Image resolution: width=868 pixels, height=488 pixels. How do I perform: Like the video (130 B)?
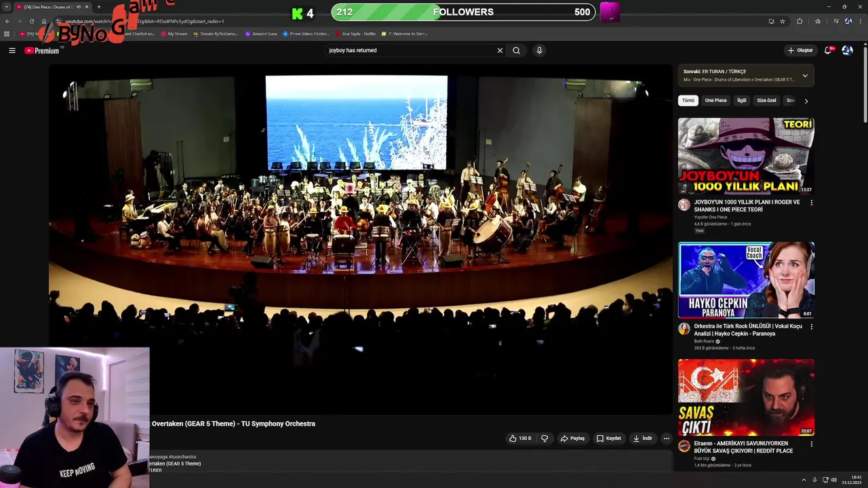point(520,439)
